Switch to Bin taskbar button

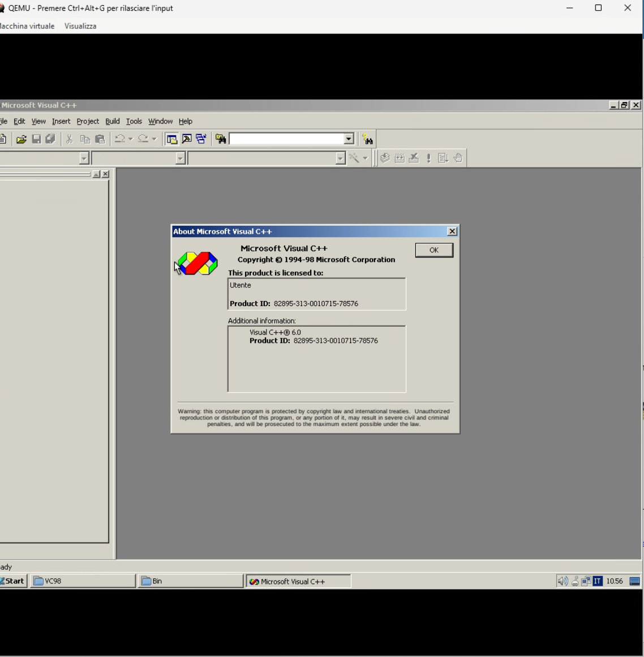(x=191, y=581)
